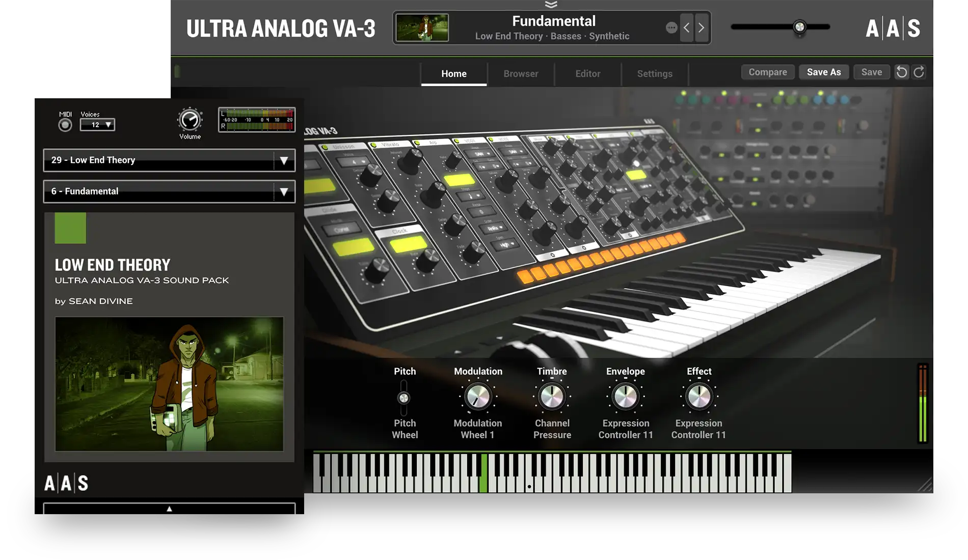Screen dimensions: 968x560
Task: Go to next preset with the right arrow
Action: pos(701,28)
